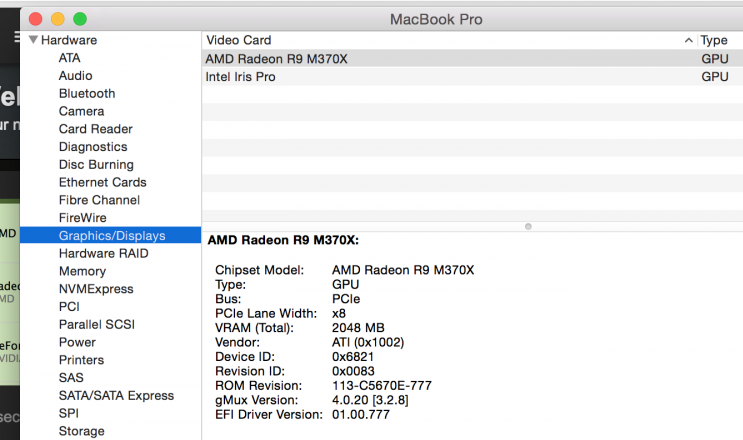Select Disc Burning entry

click(x=96, y=164)
